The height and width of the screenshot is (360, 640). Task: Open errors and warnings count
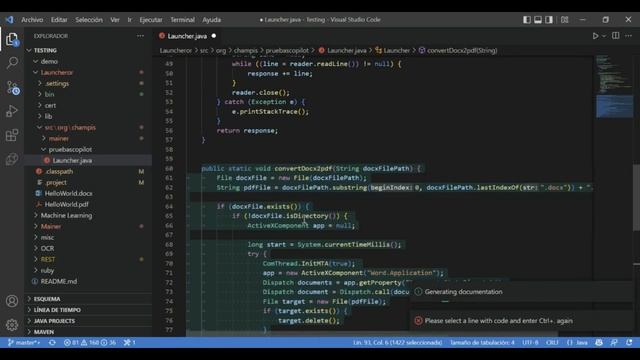pos(90,342)
